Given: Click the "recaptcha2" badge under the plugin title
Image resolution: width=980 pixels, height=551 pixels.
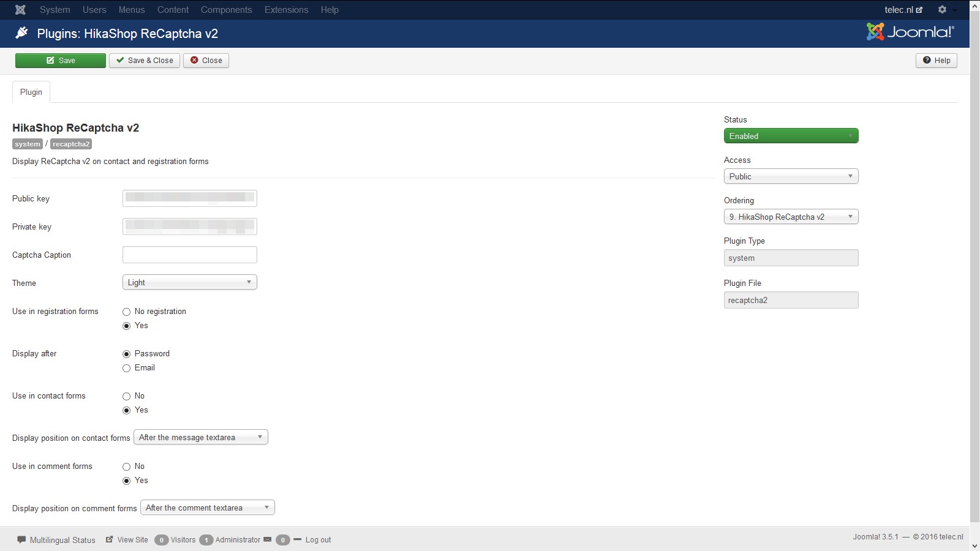Looking at the screenshot, I should (71, 144).
